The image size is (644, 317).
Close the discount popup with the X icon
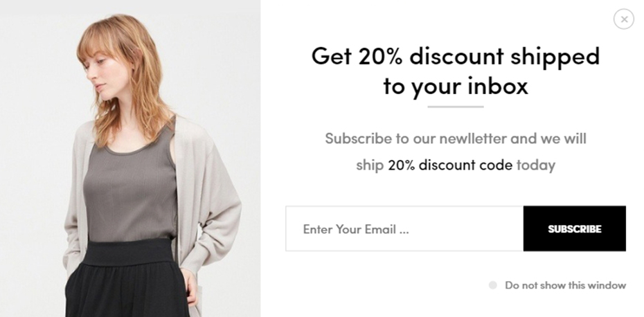pyautogui.click(x=623, y=19)
